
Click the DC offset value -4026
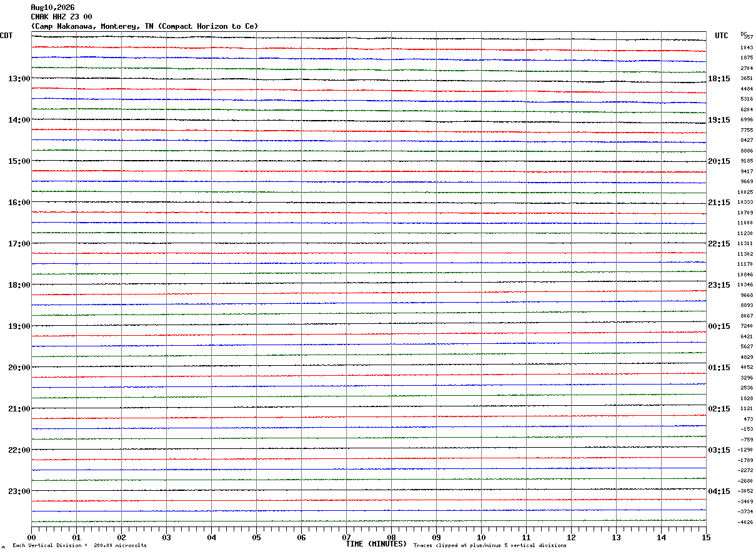745,523
